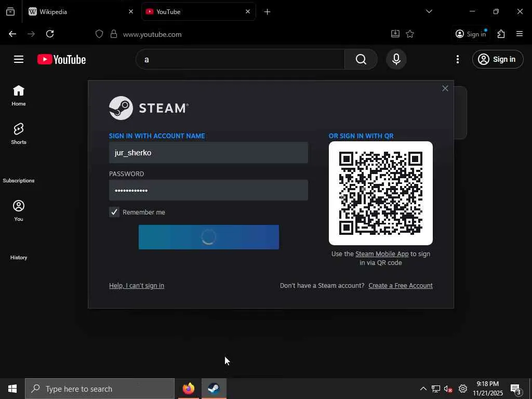Image resolution: width=532 pixels, height=399 pixels.
Task: Go back to the previous page
Action: [12, 34]
